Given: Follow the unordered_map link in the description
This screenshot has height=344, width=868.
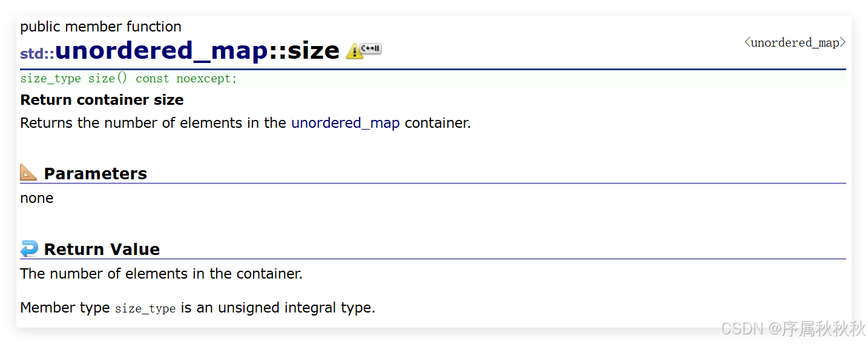Looking at the screenshot, I should pyautogui.click(x=345, y=123).
